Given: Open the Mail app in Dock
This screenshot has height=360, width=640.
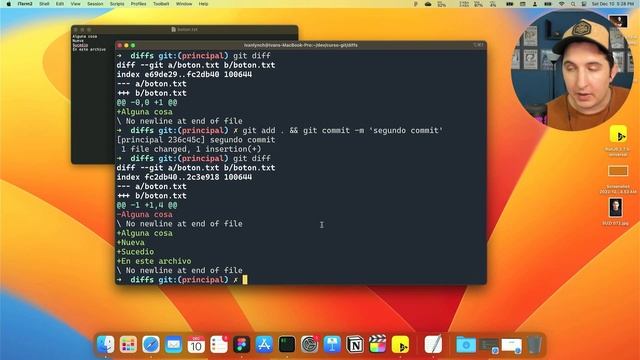Looking at the screenshot, I should (173, 345).
